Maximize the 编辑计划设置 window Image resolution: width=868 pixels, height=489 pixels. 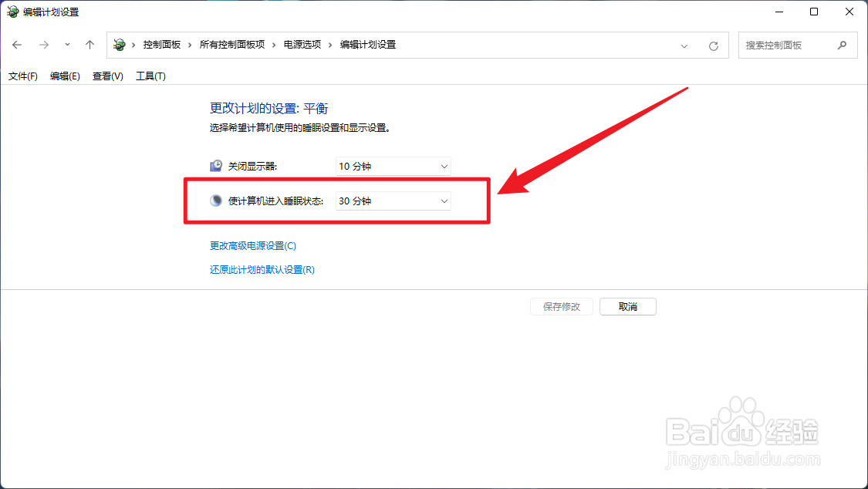point(814,12)
